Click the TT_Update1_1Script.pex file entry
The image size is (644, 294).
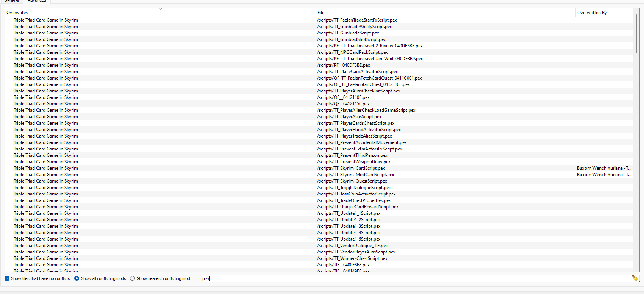pos(349,213)
